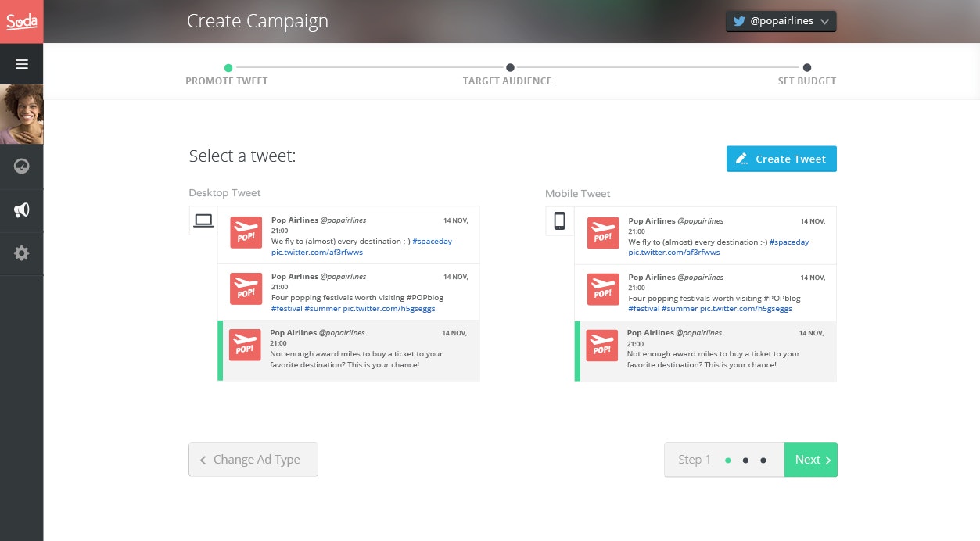The image size is (980, 541).
Task: Click the Desktop Tweet label
Action: 224,192
